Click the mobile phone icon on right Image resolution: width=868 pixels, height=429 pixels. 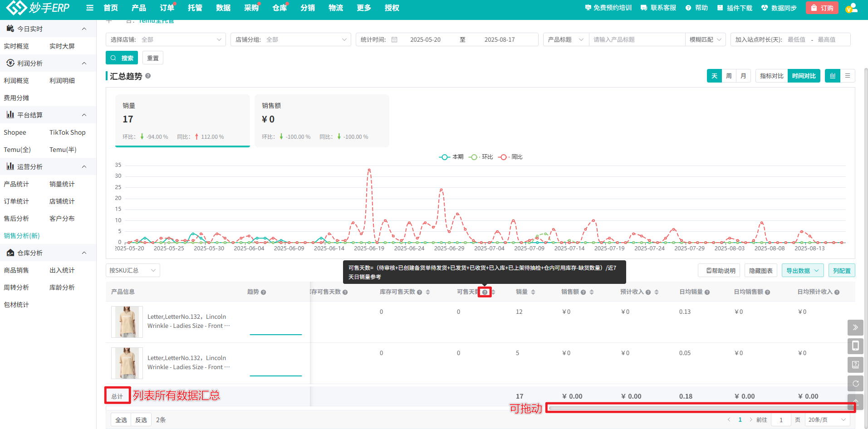pos(855,346)
